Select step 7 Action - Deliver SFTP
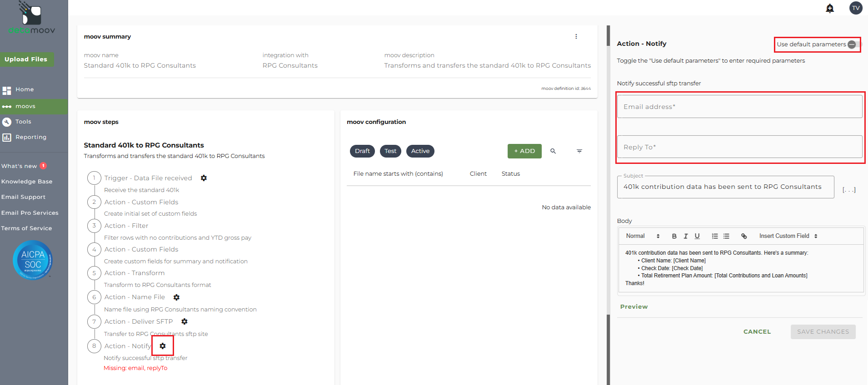Viewport: 868px width, 385px height. coord(139,321)
